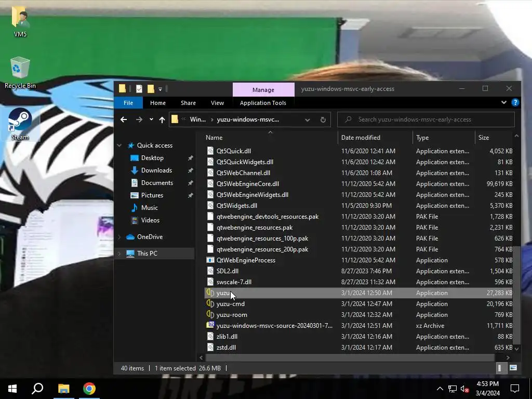The height and width of the screenshot is (399, 532).
Task: Select the QtWebEngineProcess application
Action: coord(246,260)
